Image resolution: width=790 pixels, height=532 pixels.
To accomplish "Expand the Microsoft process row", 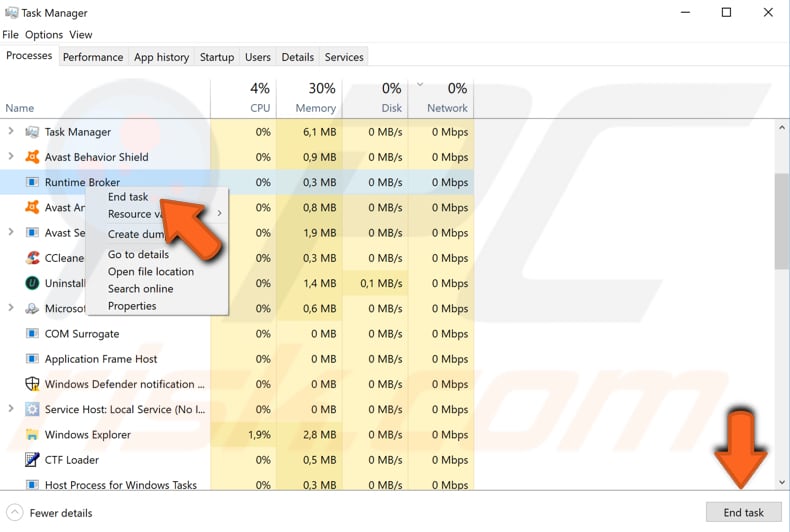I will point(11,308).
